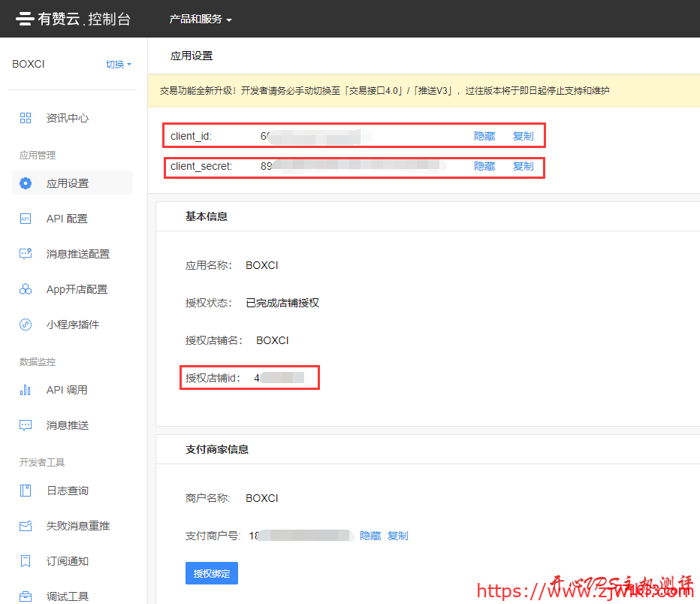This screenshot has height=604, width=700.
Task: Hide the 支付商户号 value
Action: tap(370, 535)
